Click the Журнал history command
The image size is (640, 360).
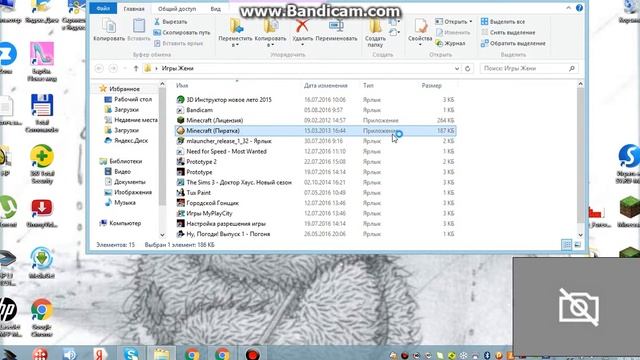point(450,43)
